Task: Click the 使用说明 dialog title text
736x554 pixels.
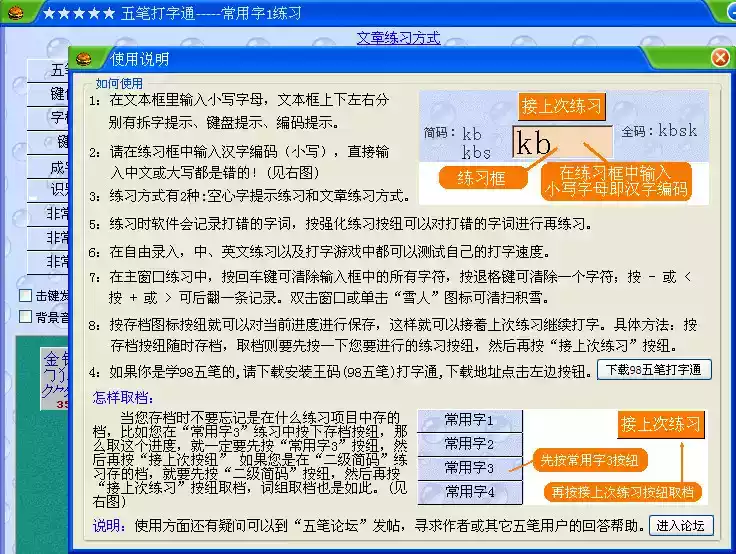Action: tap(139, 59)
